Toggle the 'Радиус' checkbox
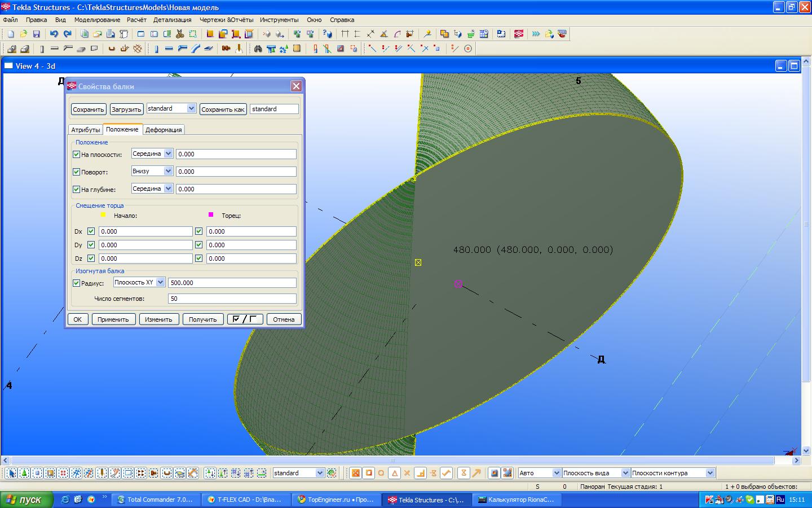Image resolution: width=812 pixels, height=508 pixels. (x=77, y=283)
